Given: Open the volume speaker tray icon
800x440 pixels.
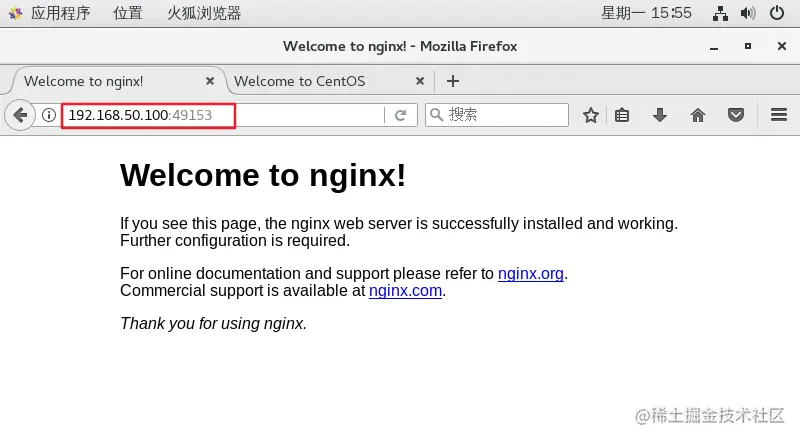Looking at the screenshot, I should tap(748, 13).
